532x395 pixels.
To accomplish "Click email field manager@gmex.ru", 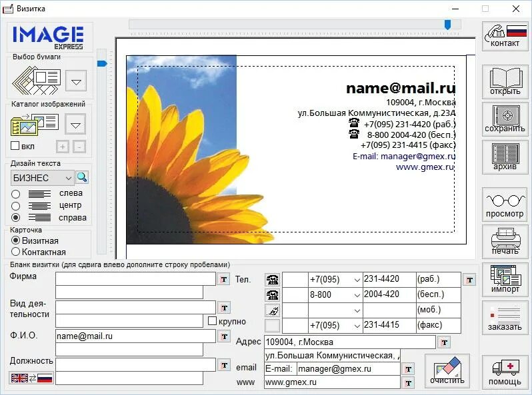I will 349,369.
